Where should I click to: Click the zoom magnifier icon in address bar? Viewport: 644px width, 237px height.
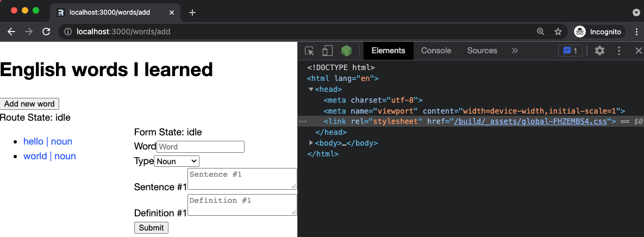point(540,32)
